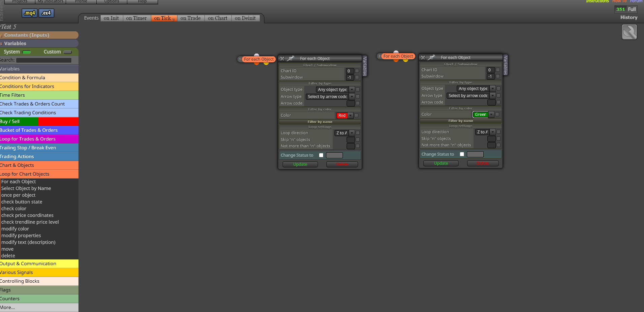This screenshot has width=644, height=312.
Task: Switch to the on Chart event tab
Action: (218, 18)
